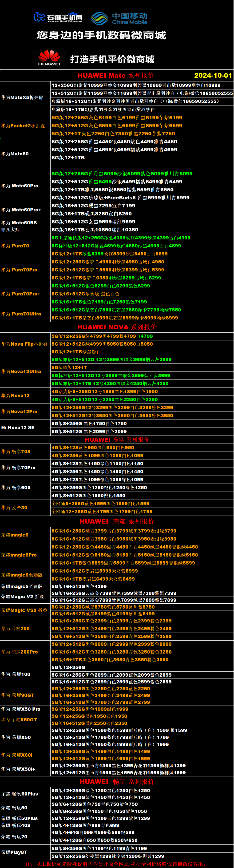Select the 荣耀 畅玩60Plus model cell
The image size is (234, 868).
[x=25, y=794]
